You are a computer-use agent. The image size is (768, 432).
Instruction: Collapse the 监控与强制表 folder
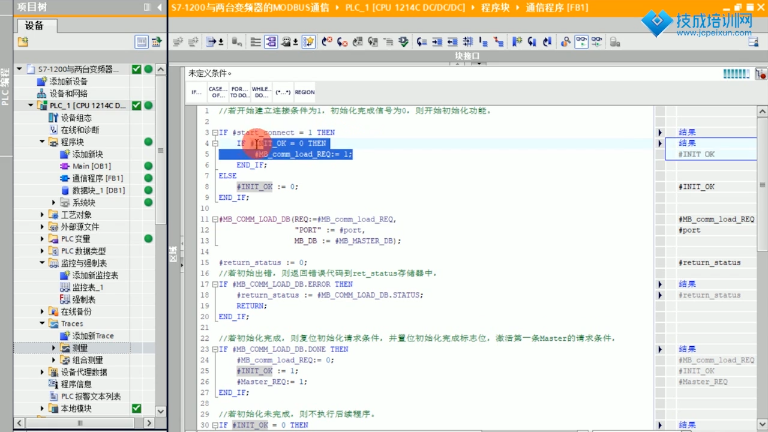pyautogui.click(x=43, y=263)
